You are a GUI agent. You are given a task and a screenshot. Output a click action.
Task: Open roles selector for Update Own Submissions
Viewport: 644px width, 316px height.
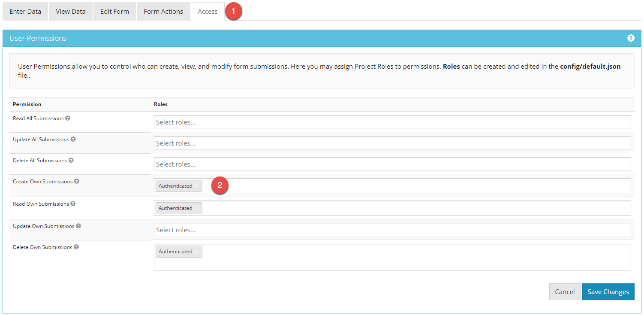click(392, 230)
